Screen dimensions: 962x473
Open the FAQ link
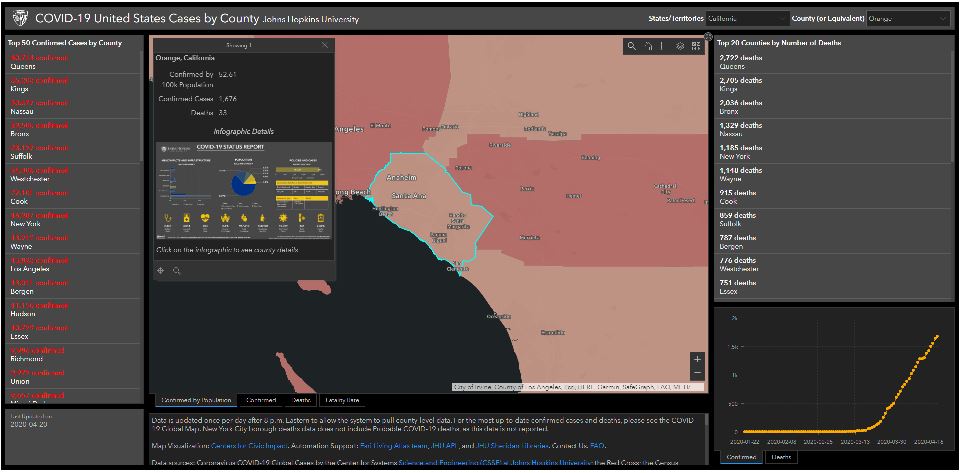[598, 445]
